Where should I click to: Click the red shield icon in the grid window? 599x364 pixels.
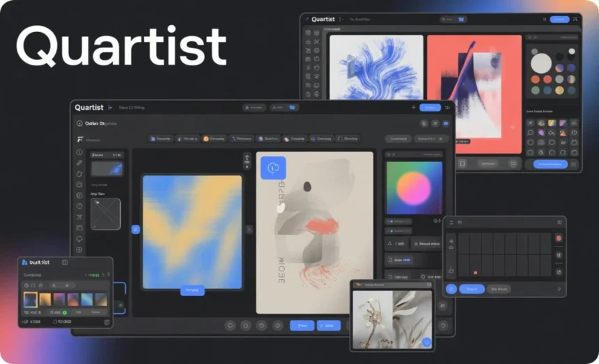coord(559,238)
